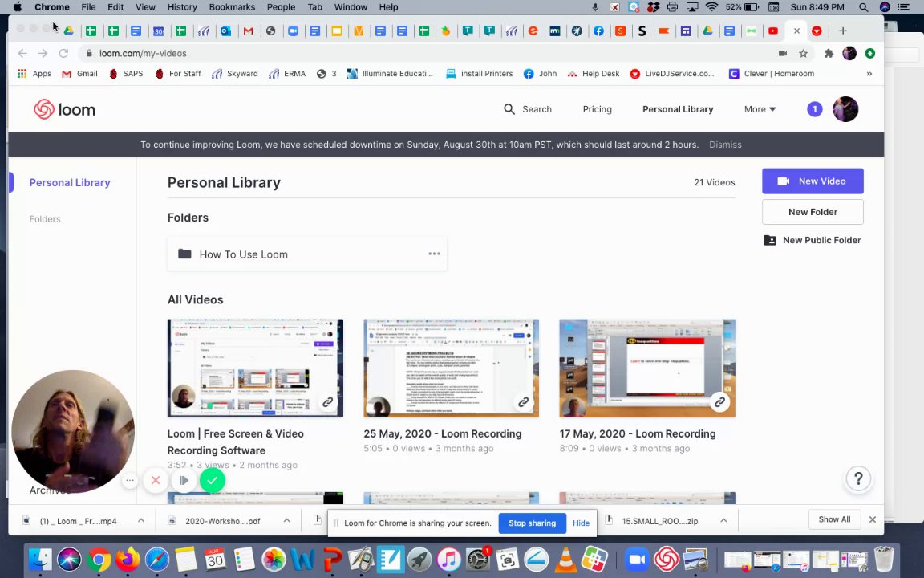Open the History menu

click(x=182, y=7)
